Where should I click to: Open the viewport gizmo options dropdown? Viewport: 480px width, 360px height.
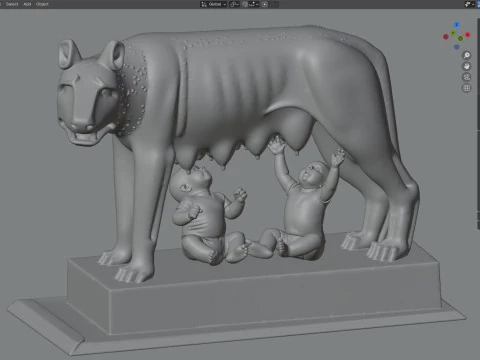click(469, 4)
